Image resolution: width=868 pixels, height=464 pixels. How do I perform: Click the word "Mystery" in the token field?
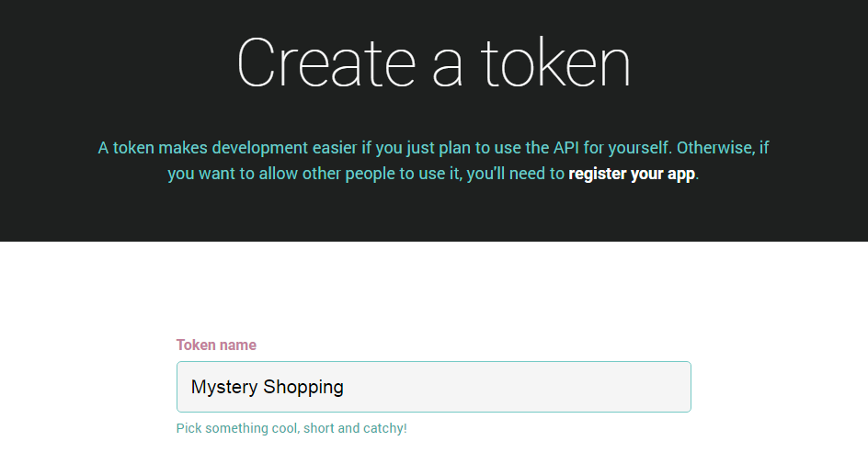pos(224,387)
